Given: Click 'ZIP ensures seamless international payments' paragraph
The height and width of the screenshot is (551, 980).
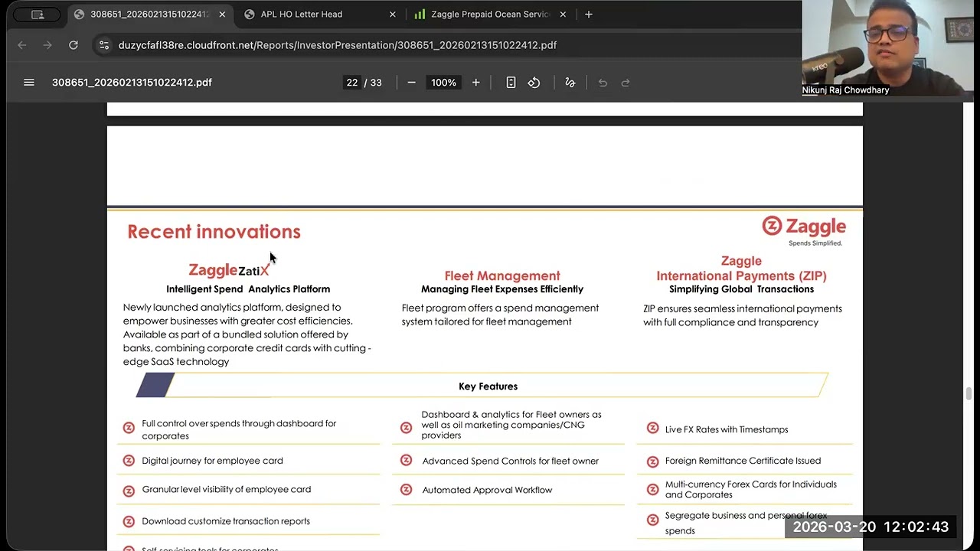Looking at the screenshot, I should [742, 315].
